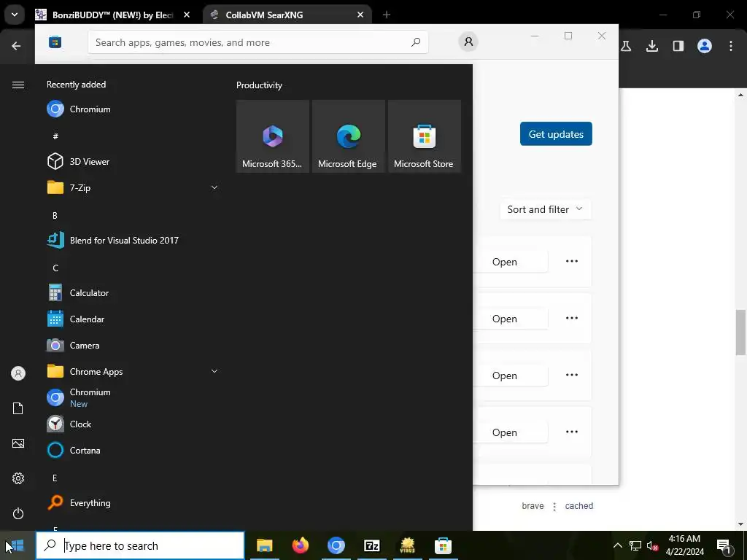Launch the Camera app
The width and height of the screenshot is (747, 560).
[x=133, y=345]
